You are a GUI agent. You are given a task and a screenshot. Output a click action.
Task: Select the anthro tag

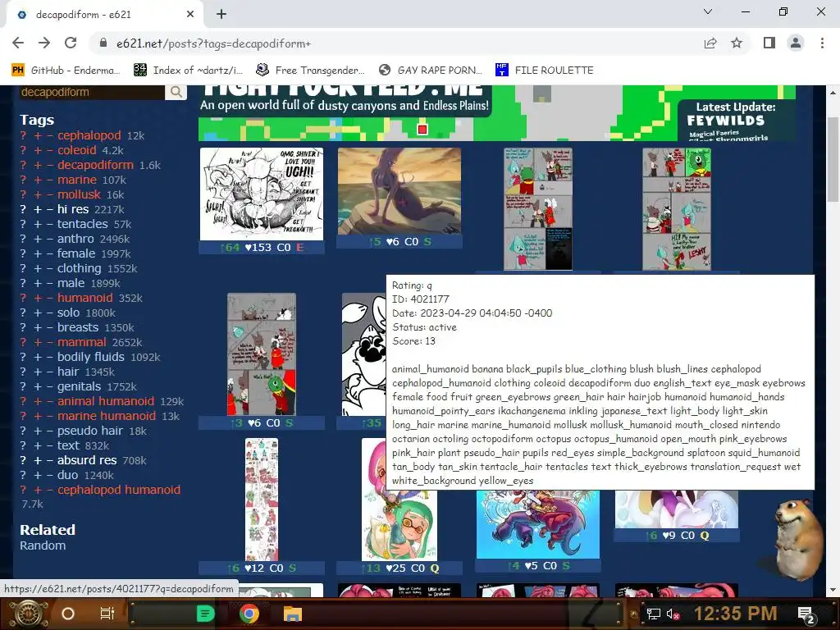(75, 239)
